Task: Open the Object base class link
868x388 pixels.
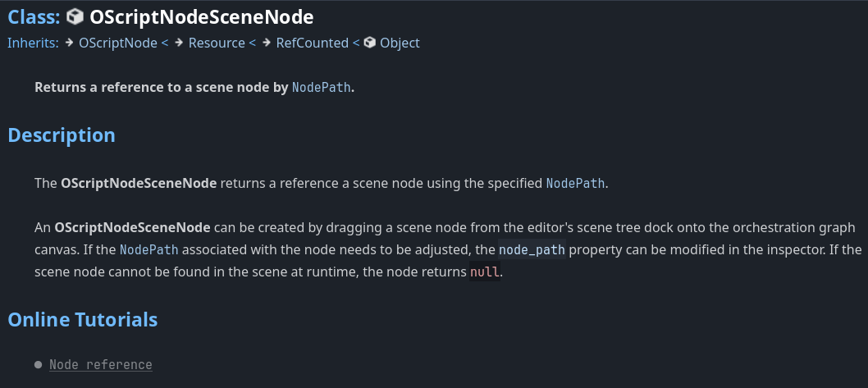Action: pyautogui.click(x=400, y=43)
